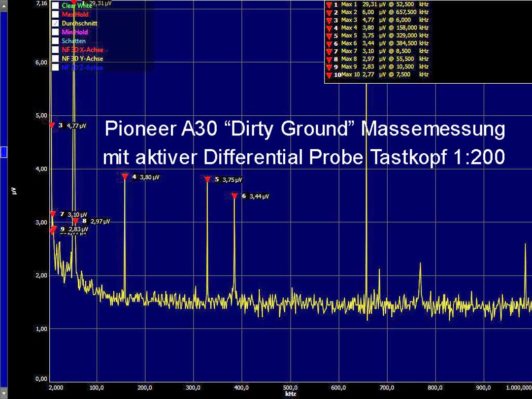Viewport: 532px width, 399px height.
Task: Click the 3,44 µV label of marker 6
Action: coord(259,197)
